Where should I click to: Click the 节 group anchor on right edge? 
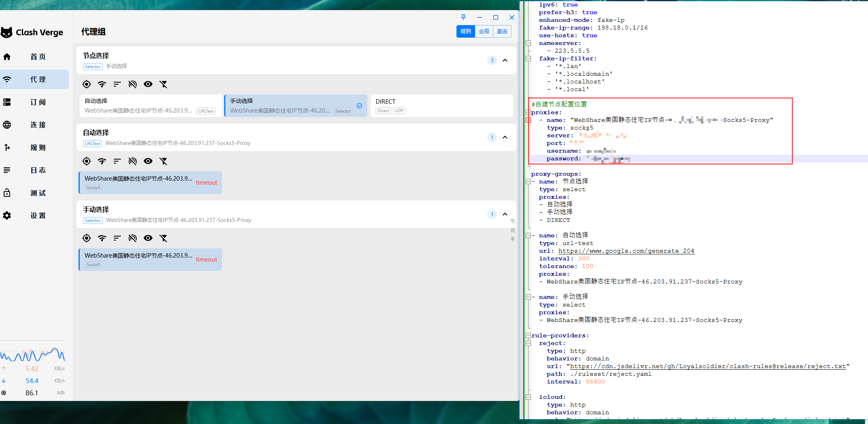[513, 222]
